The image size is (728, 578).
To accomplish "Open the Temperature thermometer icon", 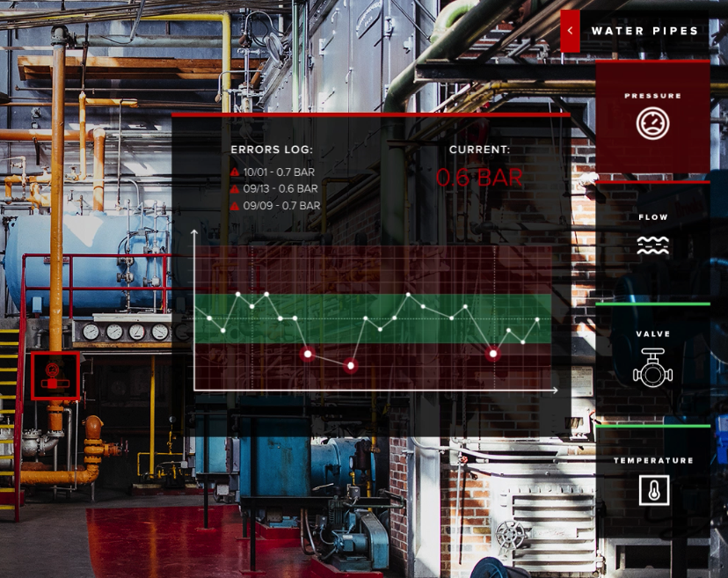I will click(654, 490).
